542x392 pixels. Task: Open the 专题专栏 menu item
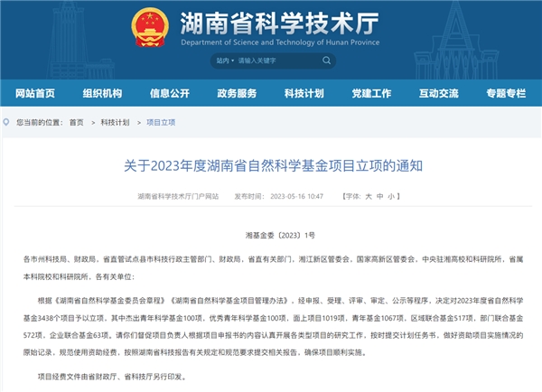point(506,93)
